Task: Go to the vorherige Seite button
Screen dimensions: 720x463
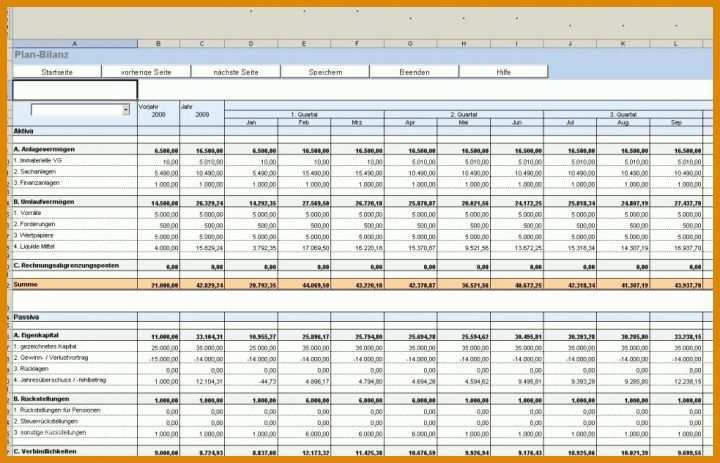Action: coord(146,72)
